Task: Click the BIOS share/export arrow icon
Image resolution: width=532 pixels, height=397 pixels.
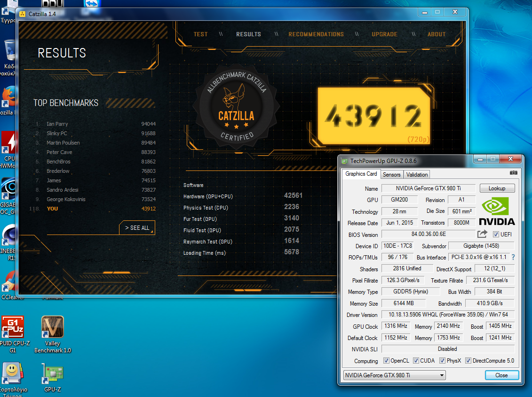Action: click(482, 234)
